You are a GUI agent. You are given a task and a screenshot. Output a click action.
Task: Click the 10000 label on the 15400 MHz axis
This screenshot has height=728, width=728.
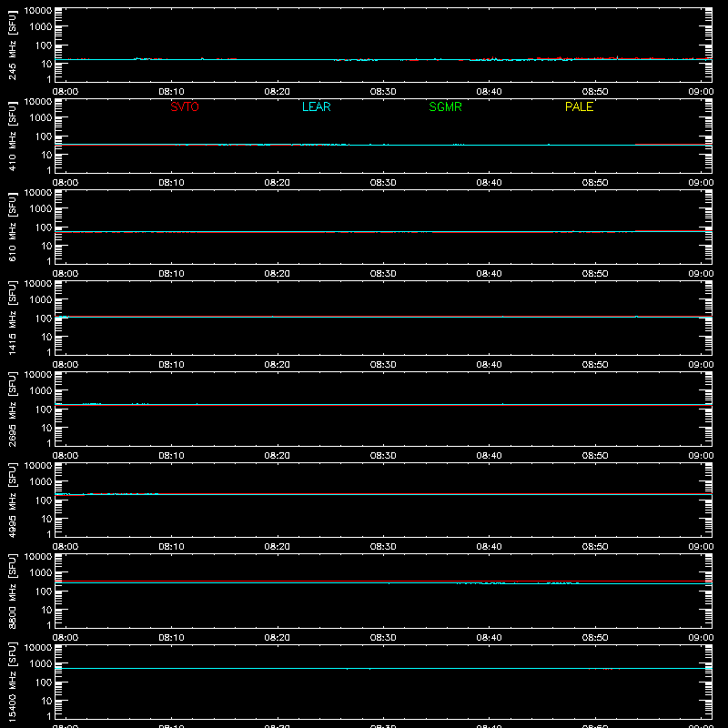pyautogui.click(x=38, y=647)
